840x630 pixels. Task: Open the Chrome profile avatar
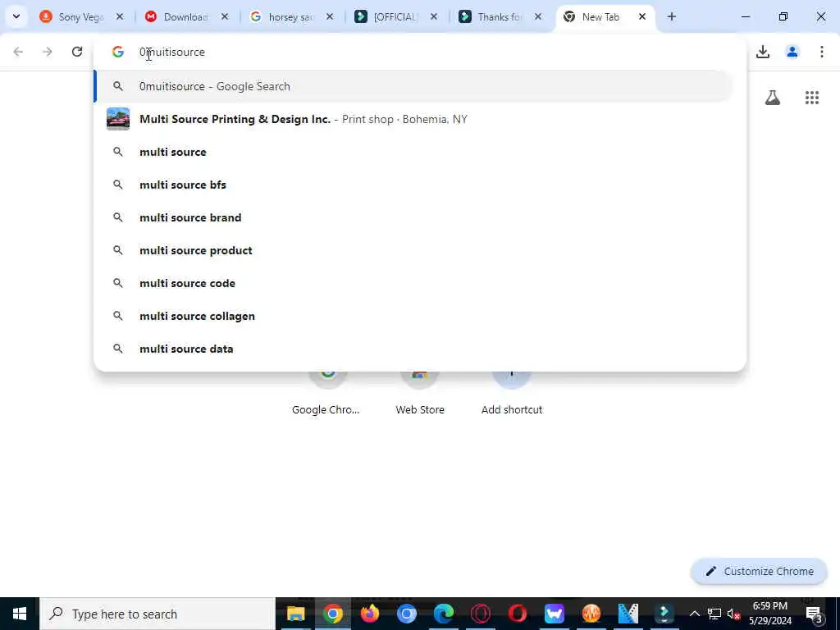[x=792, y=52]
